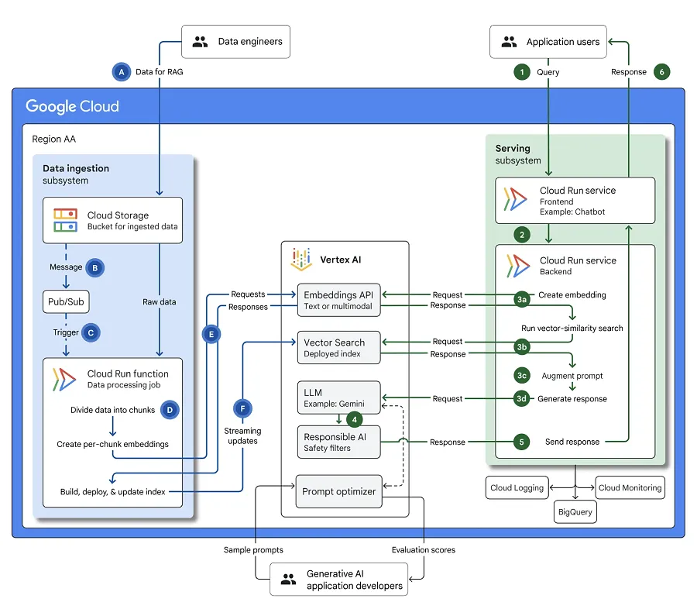The image size is (697, 616).
Task: Click the Message label
Action: pos(66,267)
